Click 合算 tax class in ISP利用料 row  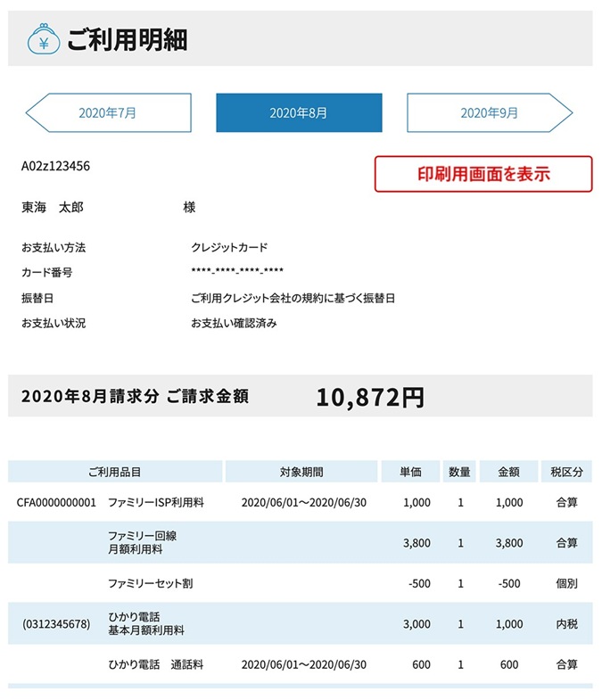[566, 503]
